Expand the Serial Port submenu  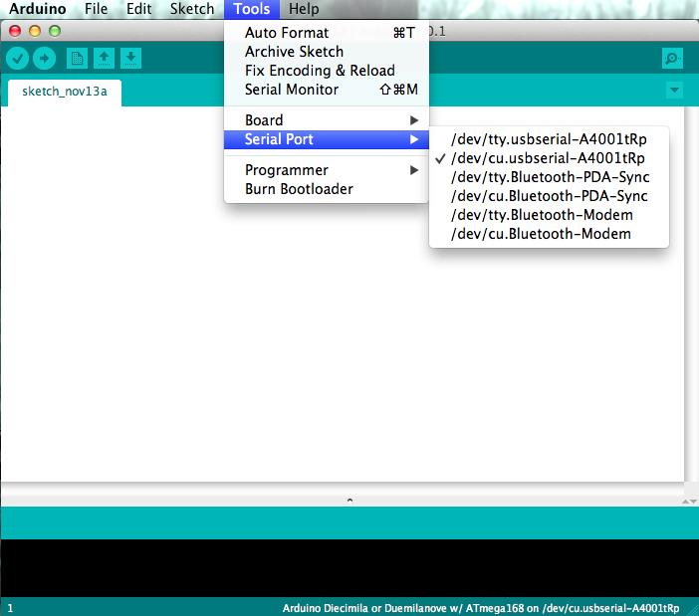click(327, 139)
